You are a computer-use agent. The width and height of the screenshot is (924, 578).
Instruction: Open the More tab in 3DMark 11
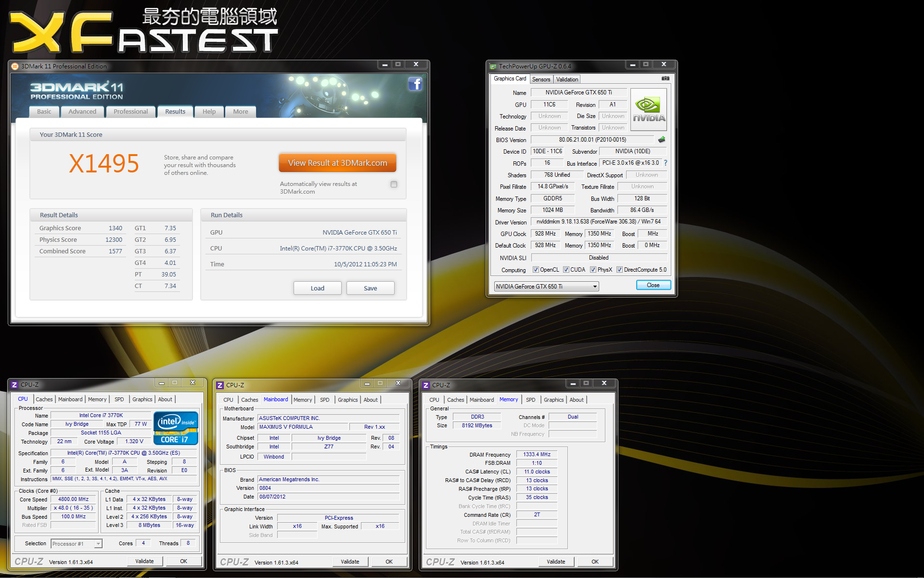(241, 112)
